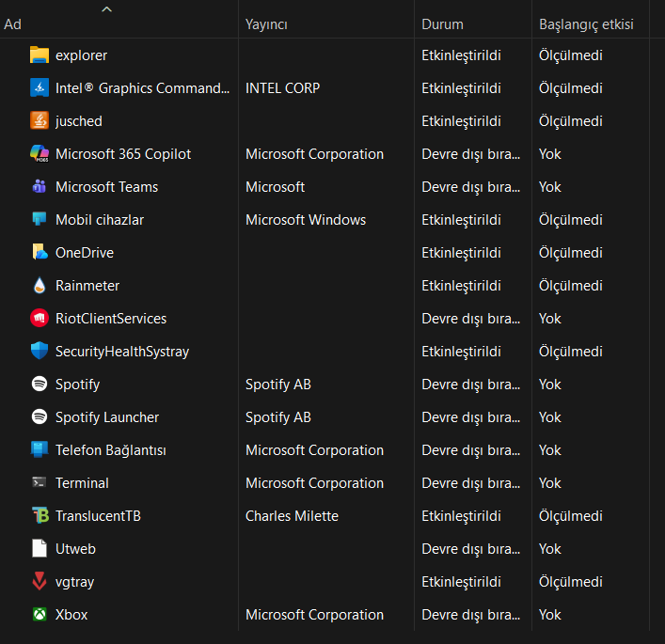Click the Microsoft Teams icon
Viewport: 665px width, 644px height.
coord(40,186)
